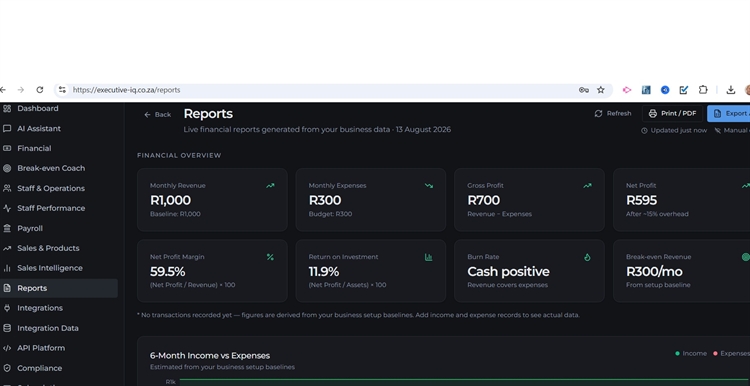The height and width of the screenshot is (386, 750).
Task: Click the AI Assistant chat icon
Action: [x=7, y=129]
